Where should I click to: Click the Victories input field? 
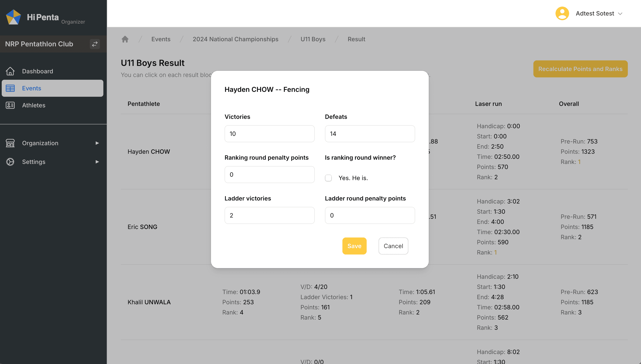269,134
